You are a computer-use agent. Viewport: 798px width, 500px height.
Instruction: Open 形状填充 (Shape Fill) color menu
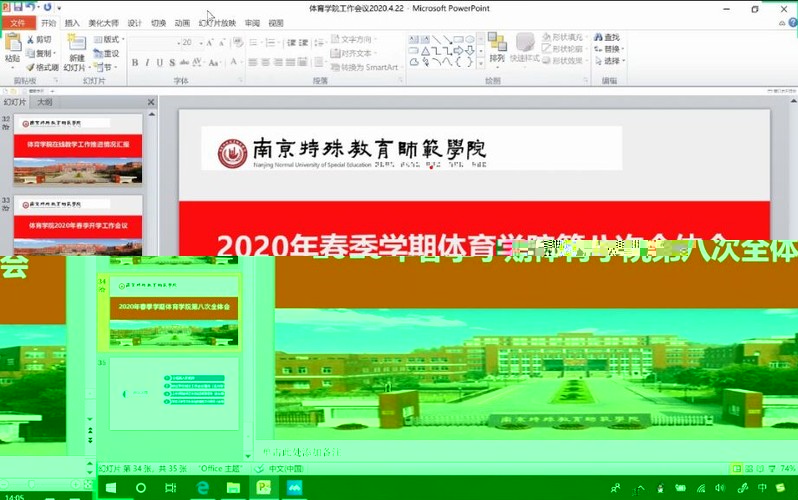[x=565, y=37]
